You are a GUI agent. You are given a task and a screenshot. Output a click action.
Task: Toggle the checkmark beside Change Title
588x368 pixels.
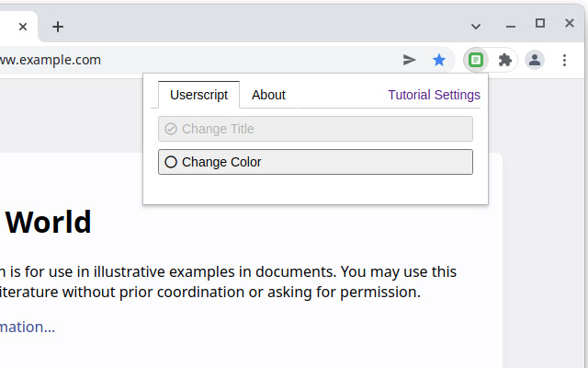coord(171,129)
